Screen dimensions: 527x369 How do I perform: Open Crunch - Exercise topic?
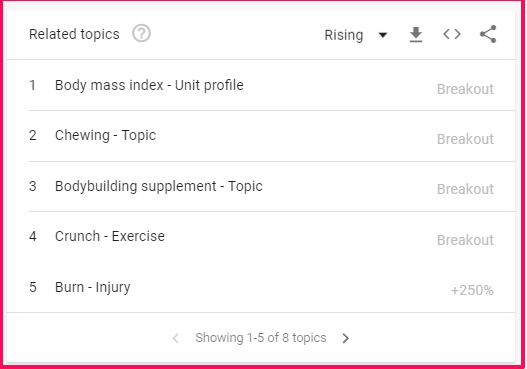click(x=110, y=236)
